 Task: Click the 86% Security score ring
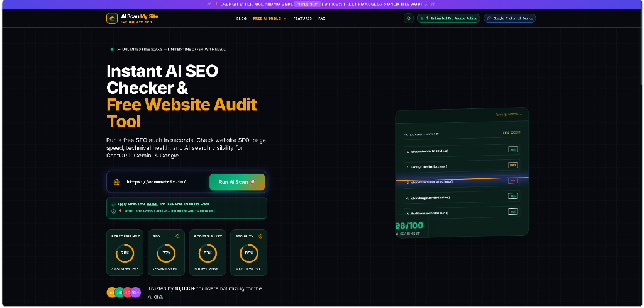tap(249, 253)
